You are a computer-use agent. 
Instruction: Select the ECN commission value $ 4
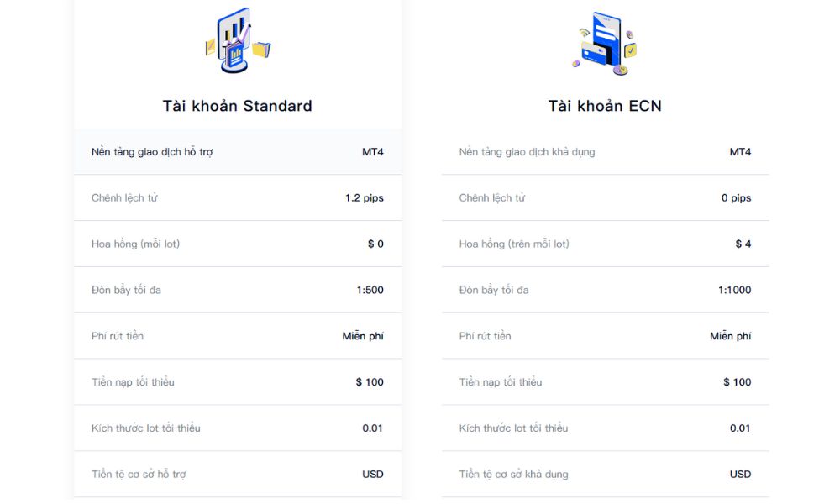pyautogui.click(x=743, y=244)
